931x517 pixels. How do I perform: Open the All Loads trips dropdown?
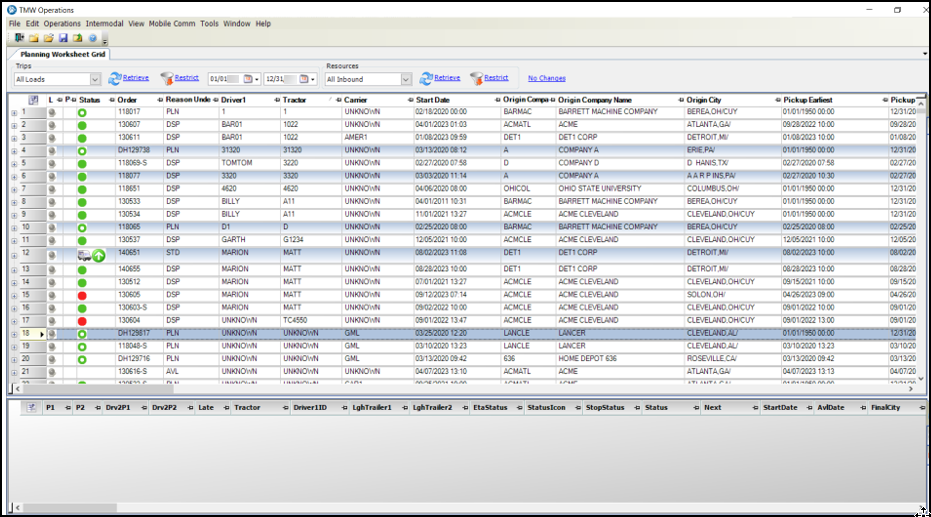[94, 79]
